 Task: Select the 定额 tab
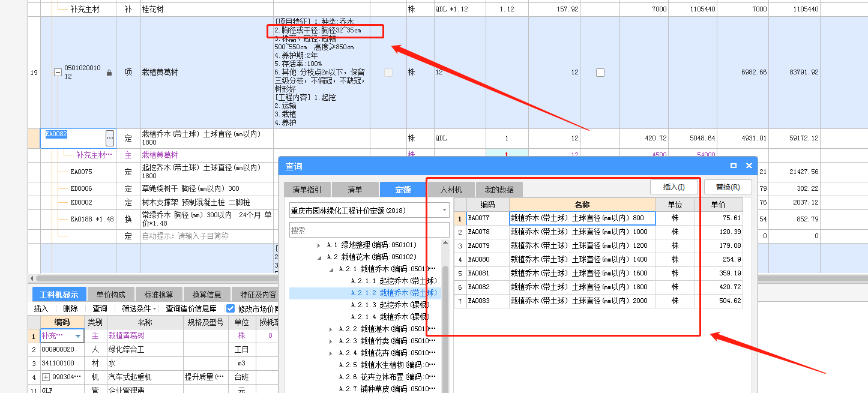(x=403, y=190)
